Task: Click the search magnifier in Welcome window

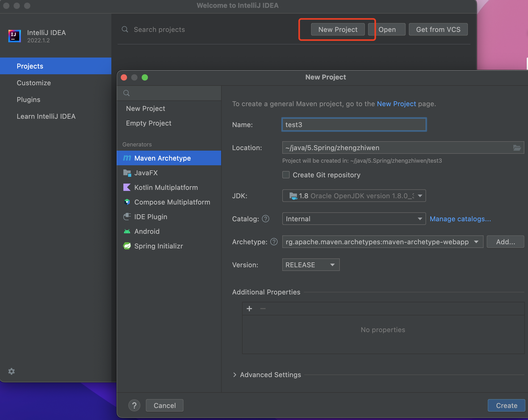Action: click(125, 29)
